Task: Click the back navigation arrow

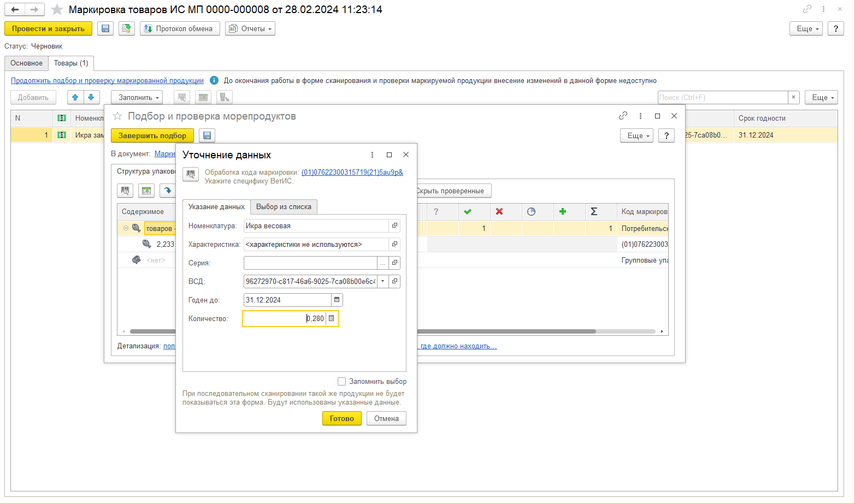Action: [x=15, y=10]
